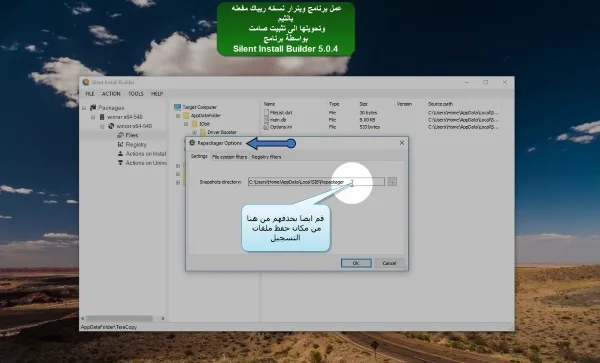Viewport: 600px width, 363px height.
Task: Click Cancel in Repackager Options
Action: tap(389, 263)
